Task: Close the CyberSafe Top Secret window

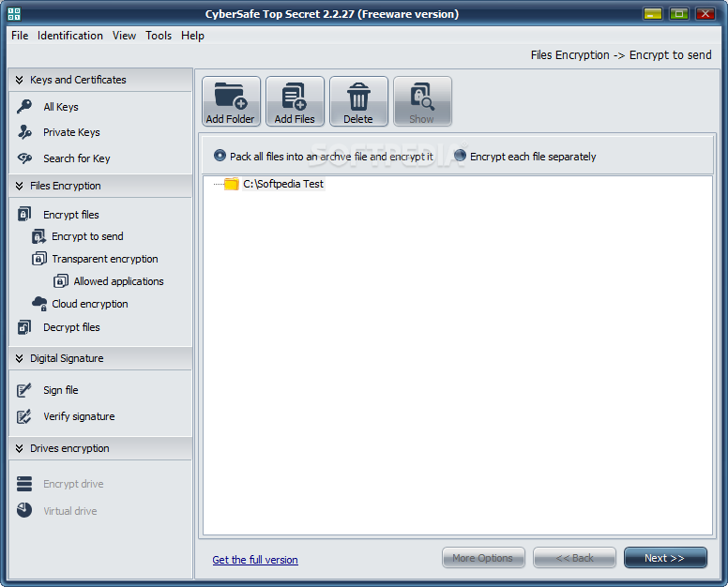Action: tap(705, 14)
